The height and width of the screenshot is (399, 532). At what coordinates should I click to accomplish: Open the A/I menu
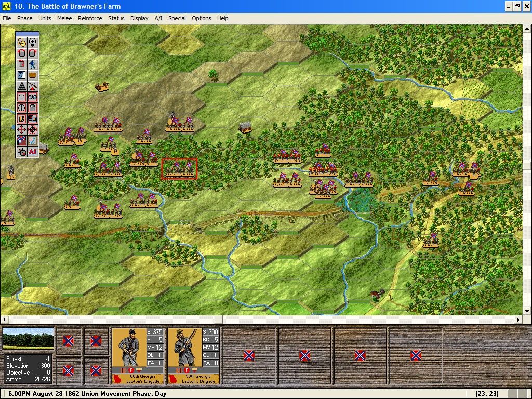158,18
